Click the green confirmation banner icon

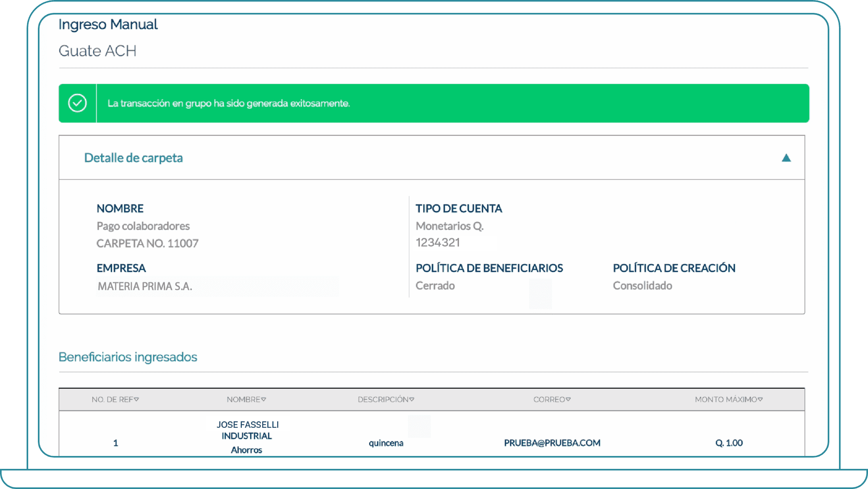(x=78, y=103)
